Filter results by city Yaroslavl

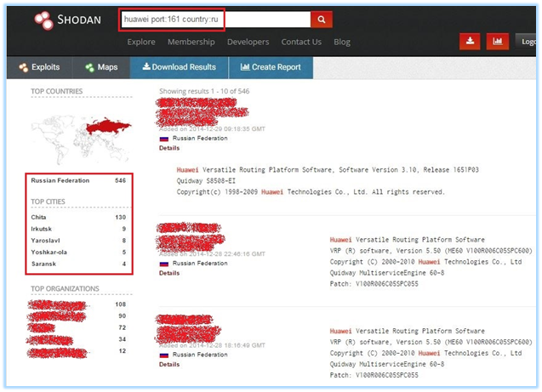78,241
